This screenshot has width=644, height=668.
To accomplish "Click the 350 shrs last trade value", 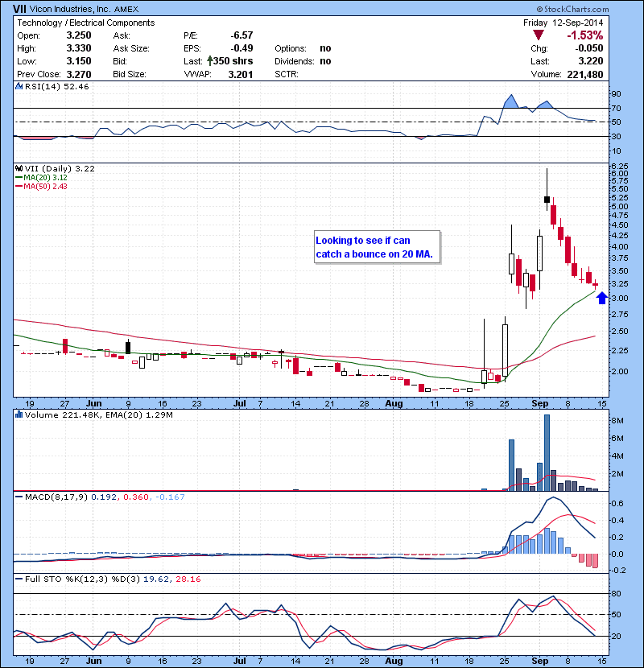I will tap(233, 61).
